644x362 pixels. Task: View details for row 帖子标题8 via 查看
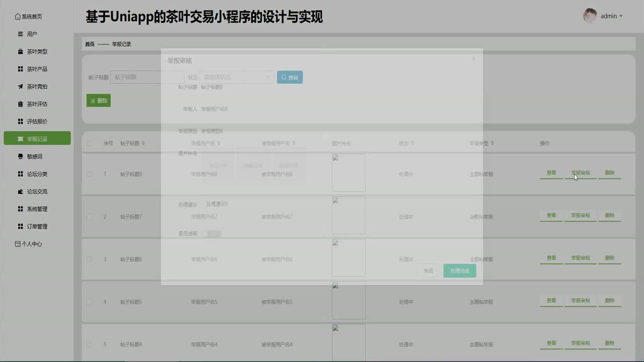551,173
